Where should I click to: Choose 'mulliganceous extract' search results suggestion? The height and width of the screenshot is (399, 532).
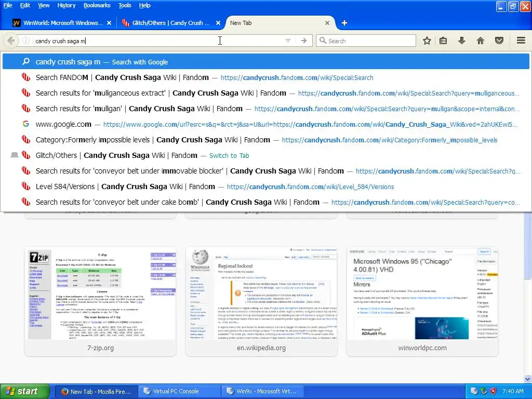tap(266, 93)
